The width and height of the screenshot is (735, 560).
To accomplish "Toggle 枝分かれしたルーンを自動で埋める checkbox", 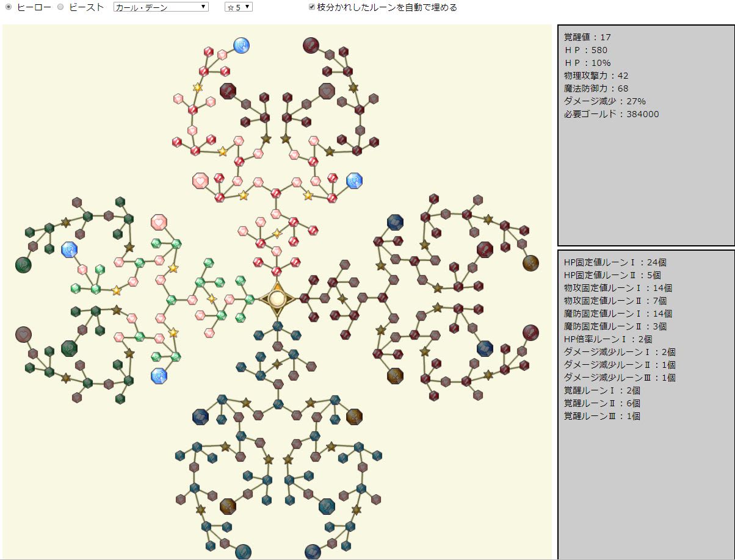I will coord(312,7).
